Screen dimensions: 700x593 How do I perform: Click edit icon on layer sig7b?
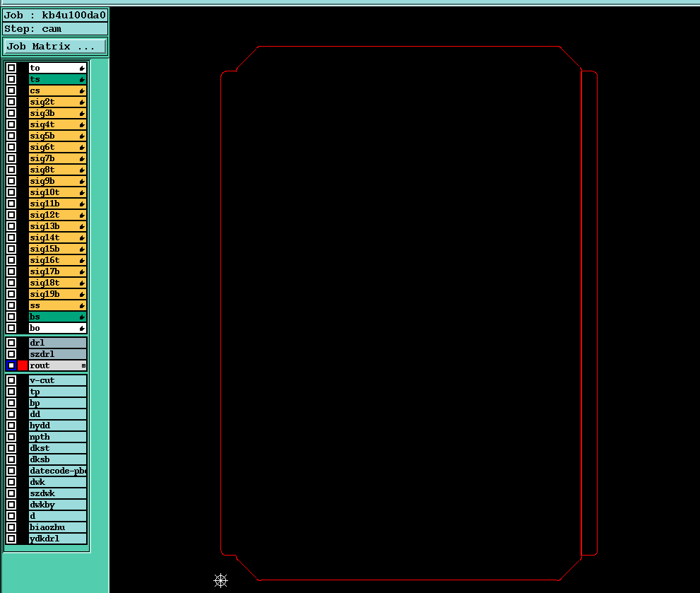pyautogui.click(x=82, y=158)
